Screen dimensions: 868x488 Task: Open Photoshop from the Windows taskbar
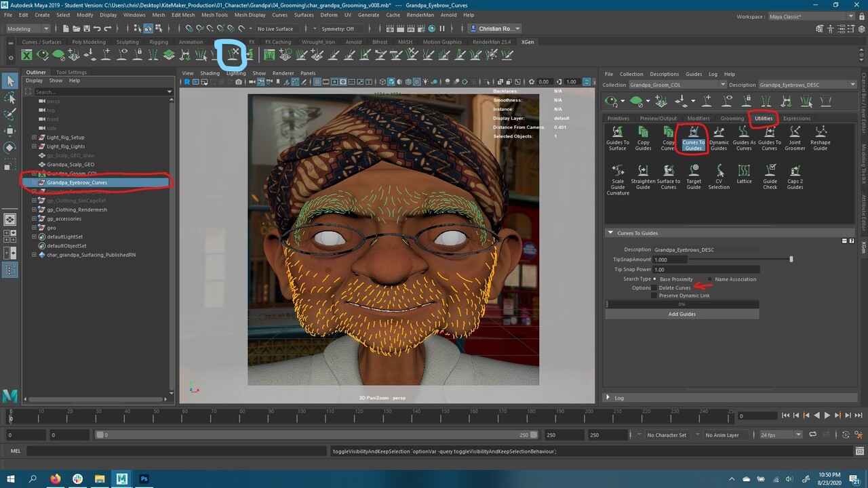[144, 479]
